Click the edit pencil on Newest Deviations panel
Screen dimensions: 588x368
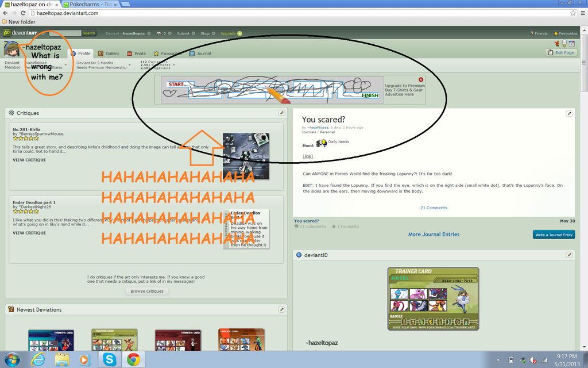(x=281, y=309)
